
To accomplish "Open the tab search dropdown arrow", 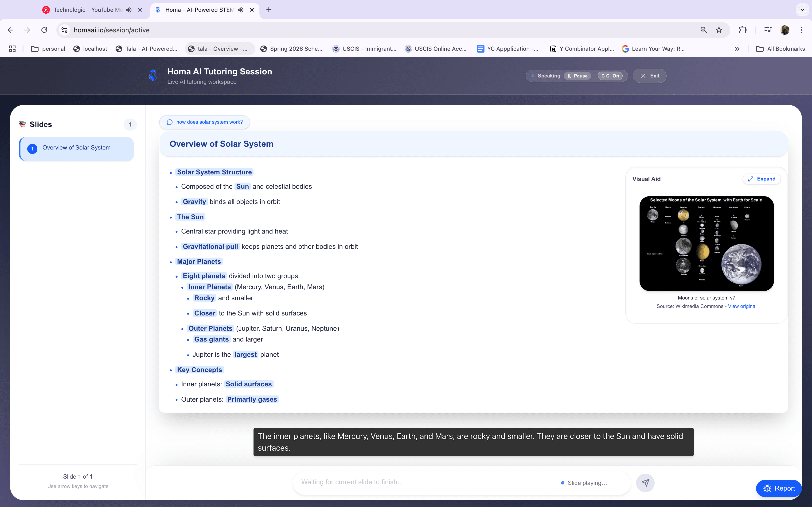I will pyautogui.click(x=802, y=10).
